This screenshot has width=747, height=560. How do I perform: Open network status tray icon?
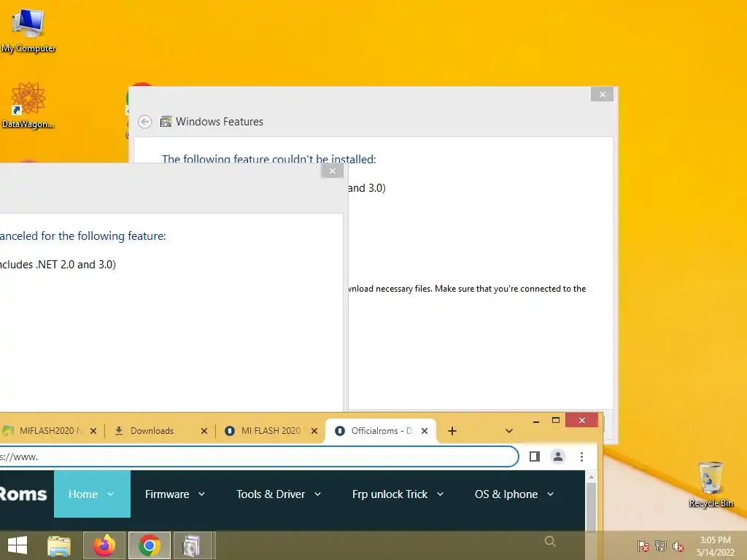click(661, 545)
